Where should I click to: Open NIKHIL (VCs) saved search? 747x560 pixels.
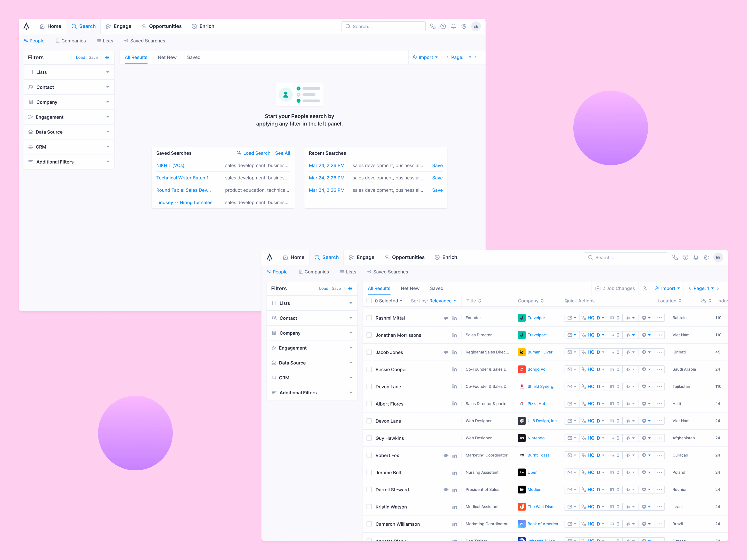[170, 165]
